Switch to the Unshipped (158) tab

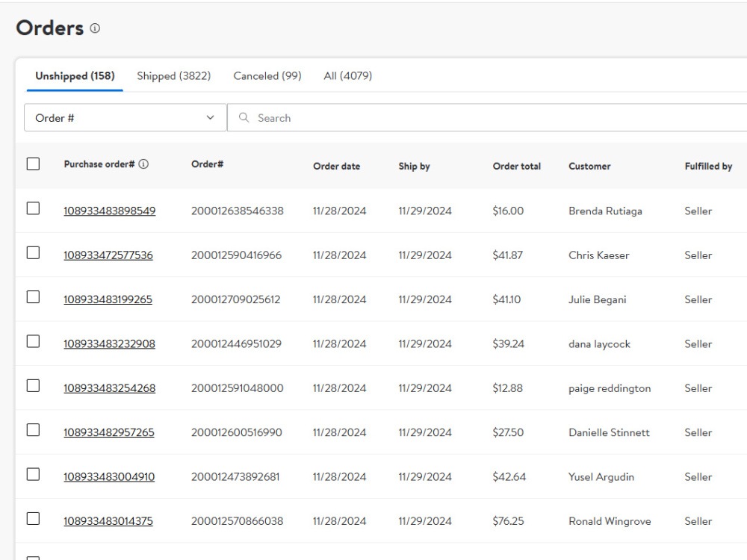[75, 76]
